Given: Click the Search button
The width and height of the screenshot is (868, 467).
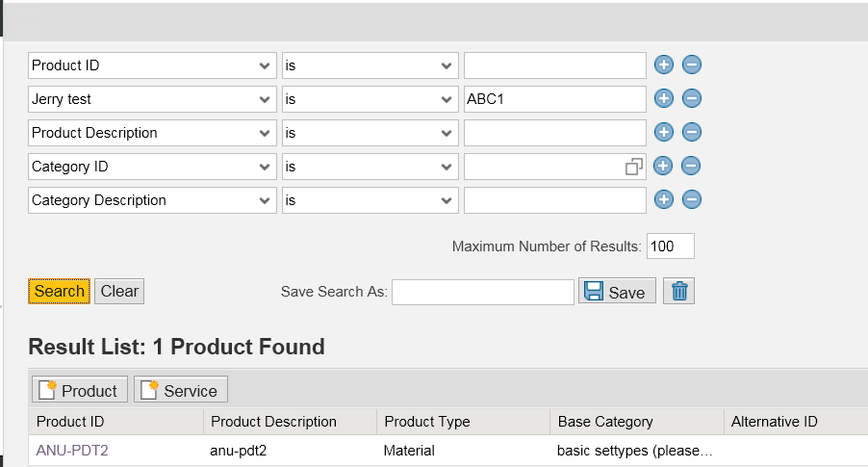Looking at the screenshot, I should [x=60, y=292].
